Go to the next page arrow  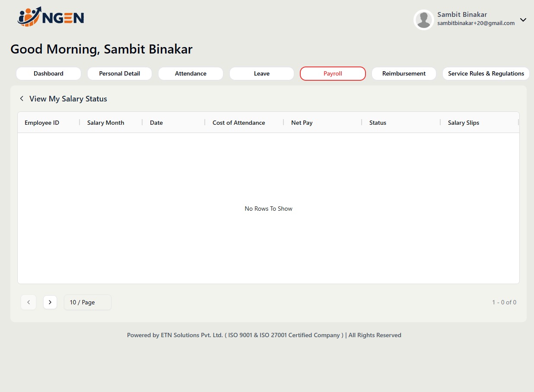click(x=50, y=302)
